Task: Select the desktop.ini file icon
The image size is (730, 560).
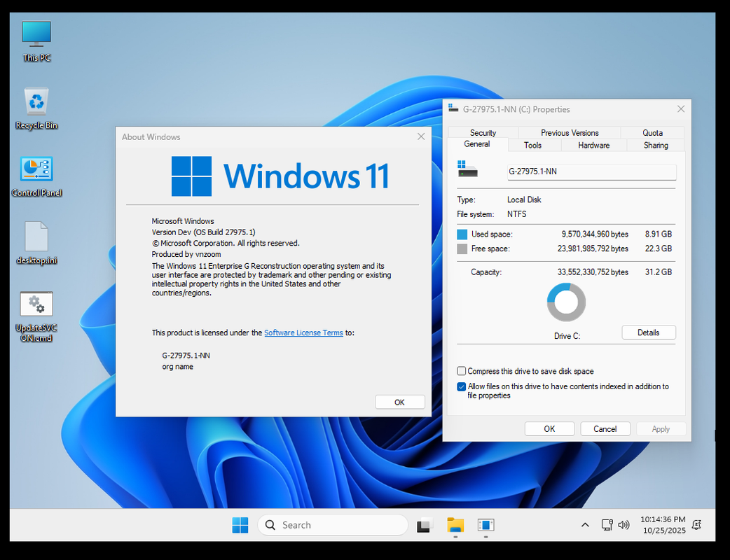Action: pos(36,244)
